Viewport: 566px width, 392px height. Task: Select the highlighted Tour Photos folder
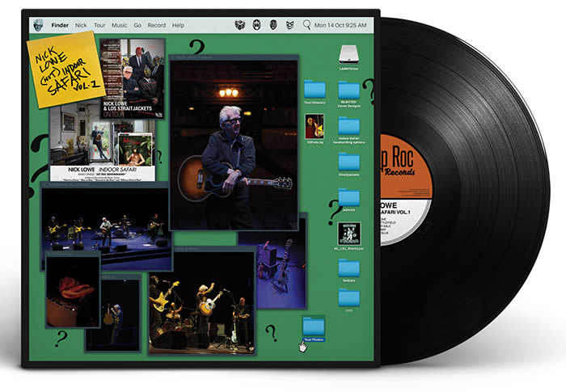coord(314,328)
